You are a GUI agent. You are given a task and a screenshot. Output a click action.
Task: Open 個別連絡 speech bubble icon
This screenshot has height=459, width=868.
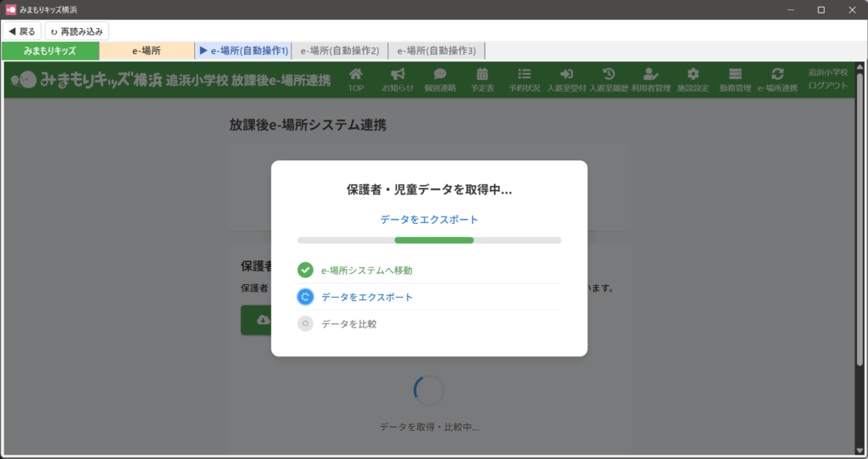[440, 75]
